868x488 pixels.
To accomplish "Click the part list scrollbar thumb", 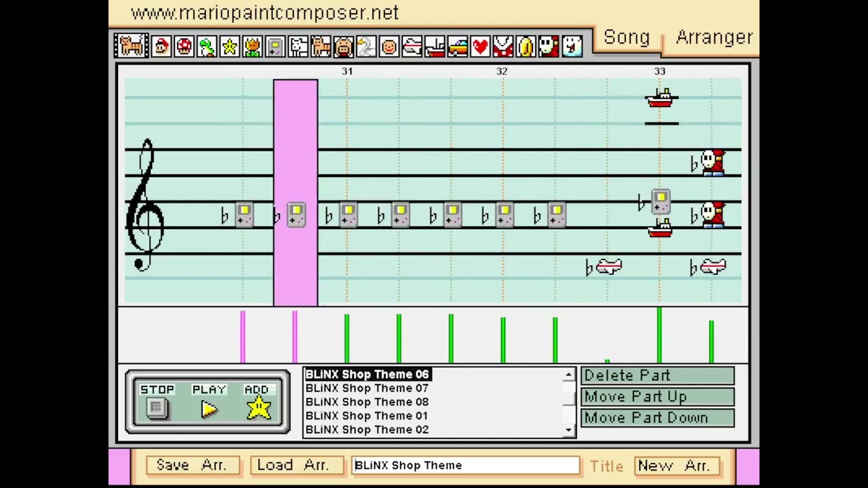I will pos(569,397).
